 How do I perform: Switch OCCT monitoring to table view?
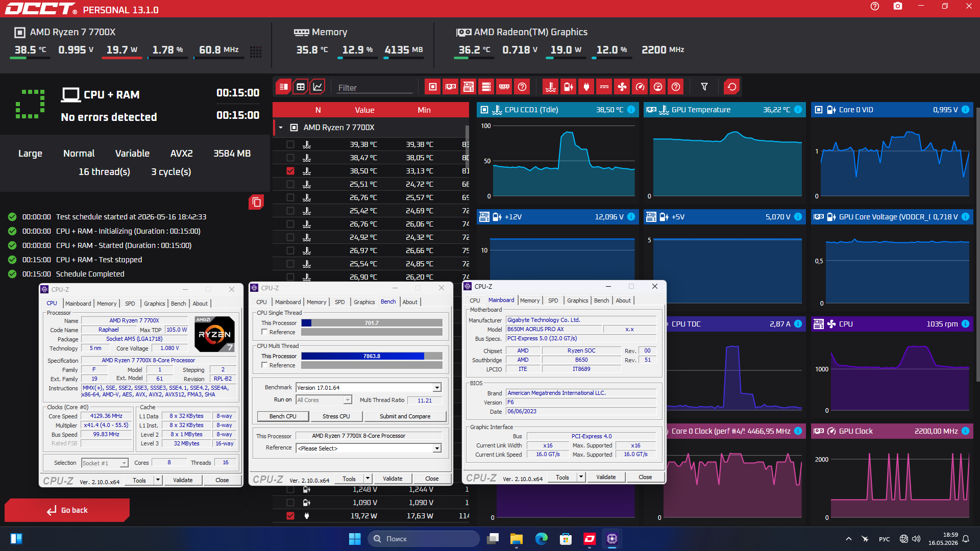click(301, 87)
